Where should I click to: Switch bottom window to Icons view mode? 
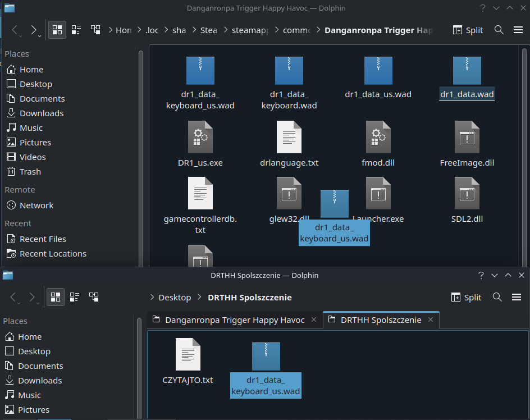coord(56,297)
